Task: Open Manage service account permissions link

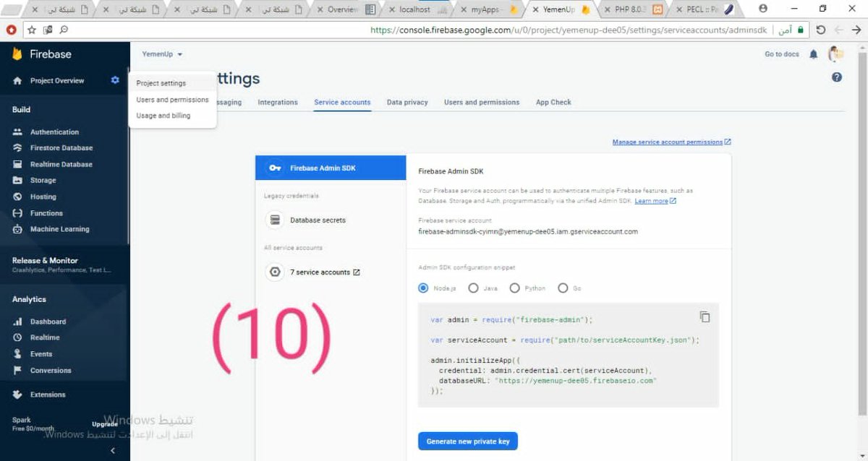Action: [x=671, y=142]
